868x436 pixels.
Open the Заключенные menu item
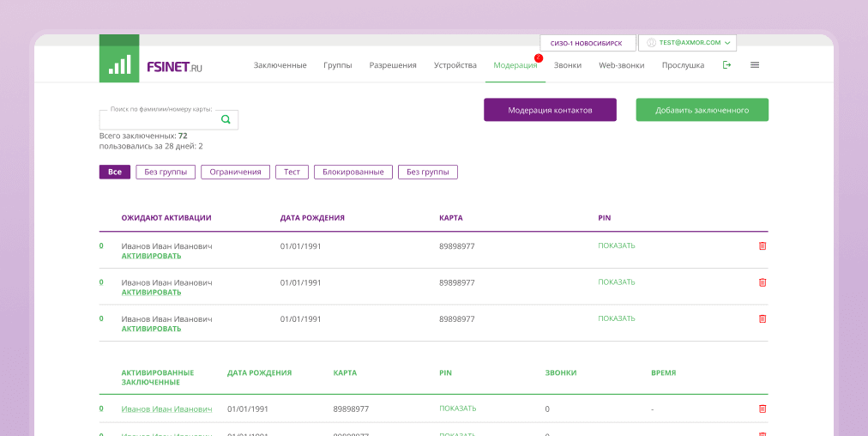pyautogui.click(x=280, y=65)
